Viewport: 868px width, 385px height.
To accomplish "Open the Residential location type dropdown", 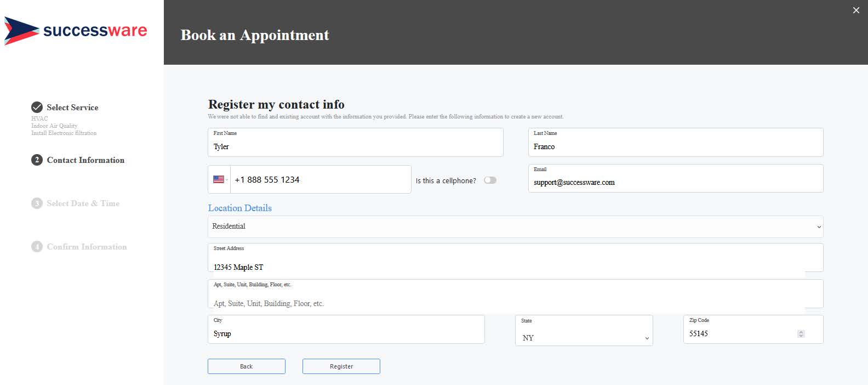I will [x=515, y=227].
